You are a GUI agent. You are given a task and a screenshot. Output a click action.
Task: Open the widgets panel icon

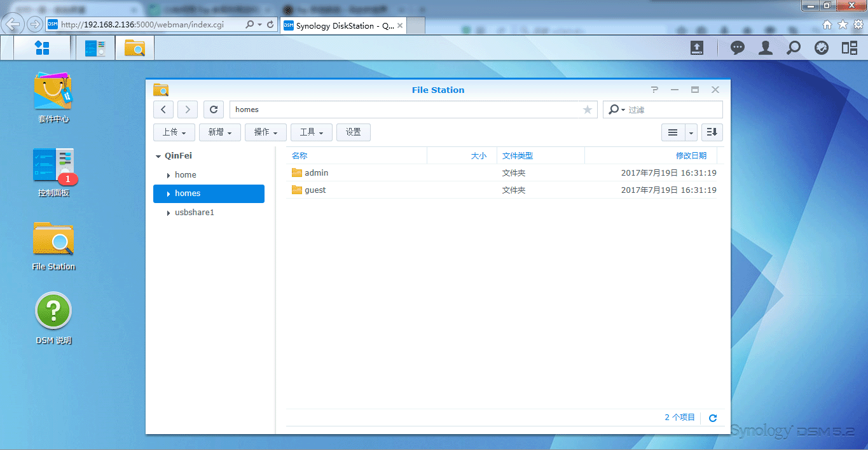click(x=850, y=48)
